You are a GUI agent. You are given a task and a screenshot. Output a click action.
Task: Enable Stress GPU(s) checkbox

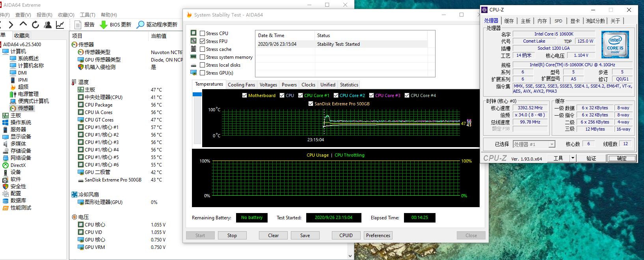pyautogui.click(x=203, y=73)
